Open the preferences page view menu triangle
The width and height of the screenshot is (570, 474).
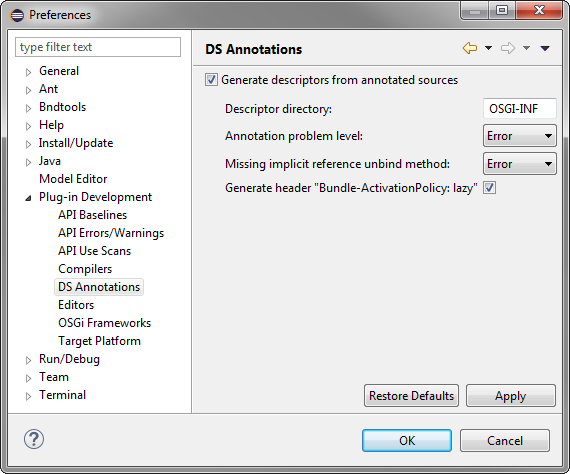[x=545, y=48]
